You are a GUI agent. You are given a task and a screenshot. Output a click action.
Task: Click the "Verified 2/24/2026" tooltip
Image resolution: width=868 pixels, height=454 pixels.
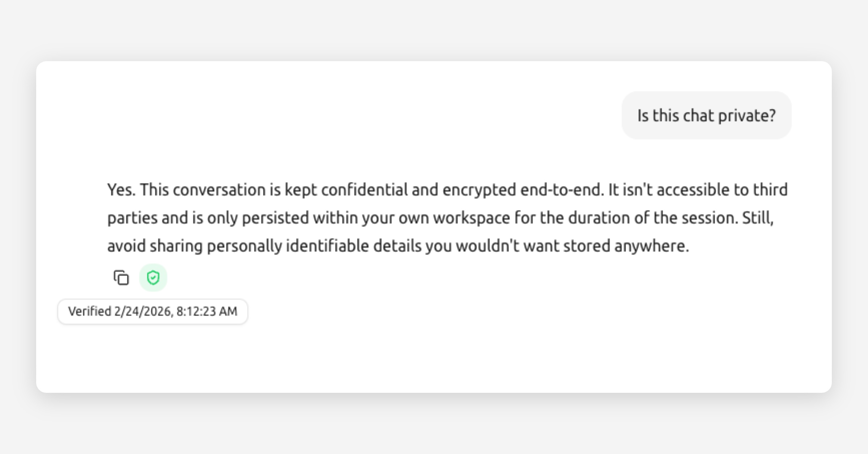click(x=153, y=311)
